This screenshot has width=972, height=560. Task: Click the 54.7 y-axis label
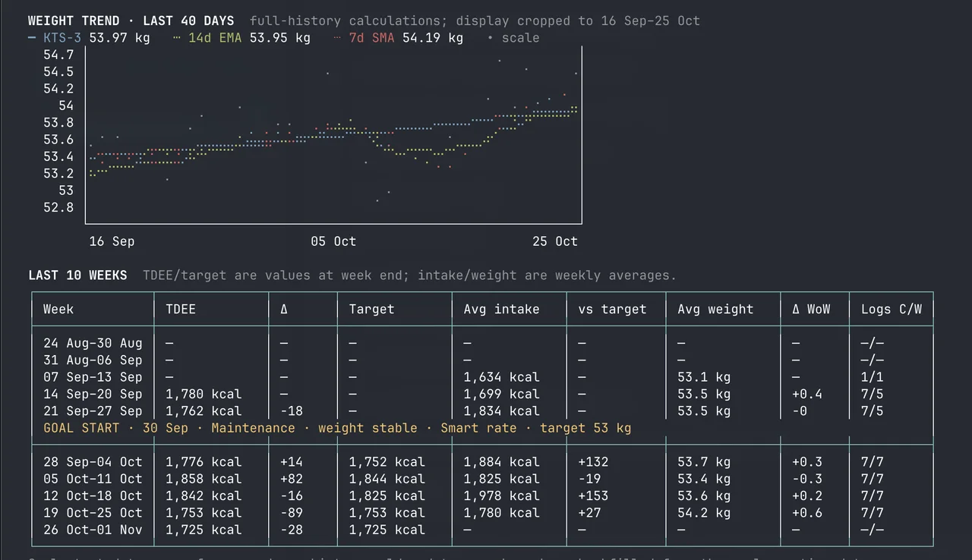tap(58, 55)
